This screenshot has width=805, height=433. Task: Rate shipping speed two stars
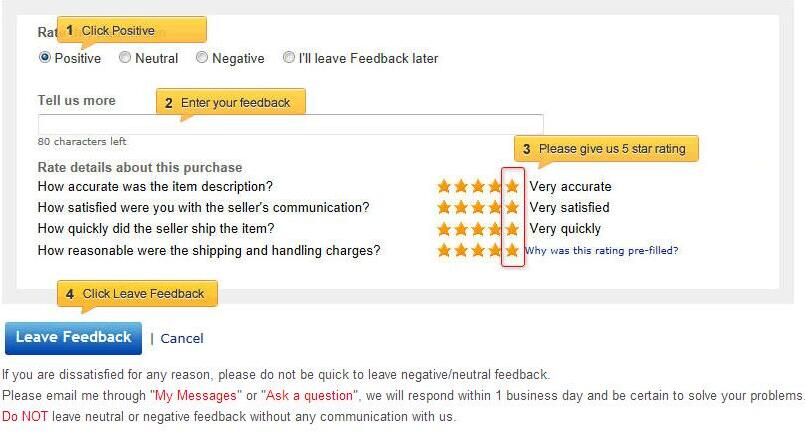[462, 229]
